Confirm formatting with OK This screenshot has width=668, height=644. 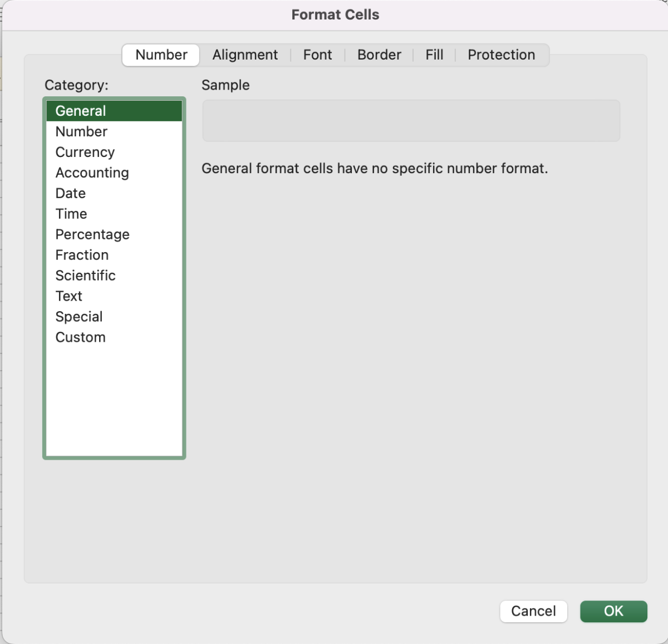tap(613, 611)
